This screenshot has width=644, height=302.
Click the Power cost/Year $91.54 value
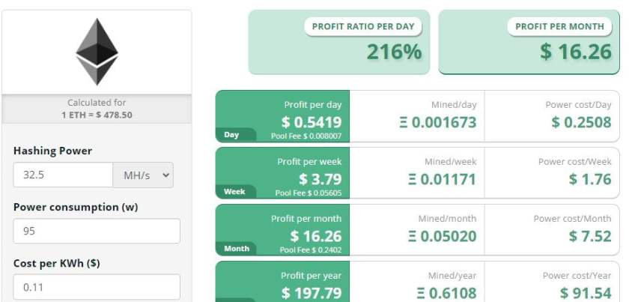(x=586, y=293)
